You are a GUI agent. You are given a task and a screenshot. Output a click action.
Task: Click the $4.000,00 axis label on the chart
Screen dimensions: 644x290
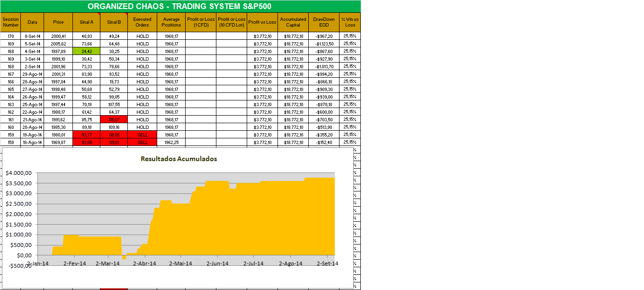click(x=19, y=173)
